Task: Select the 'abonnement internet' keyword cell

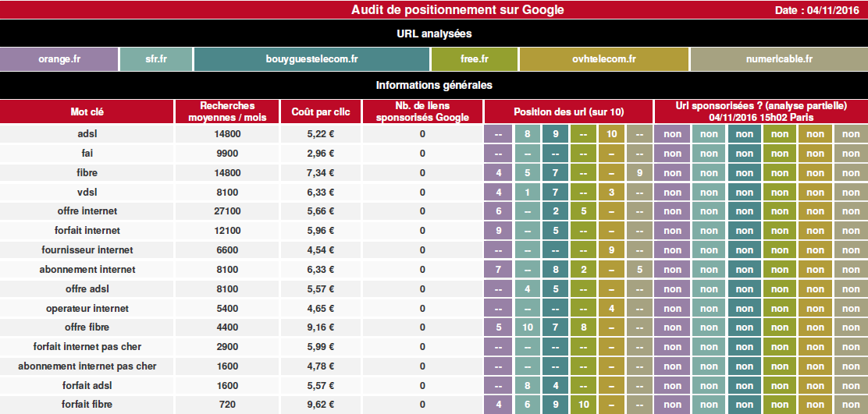Action: pyautogui.click(x=87, y=269)
